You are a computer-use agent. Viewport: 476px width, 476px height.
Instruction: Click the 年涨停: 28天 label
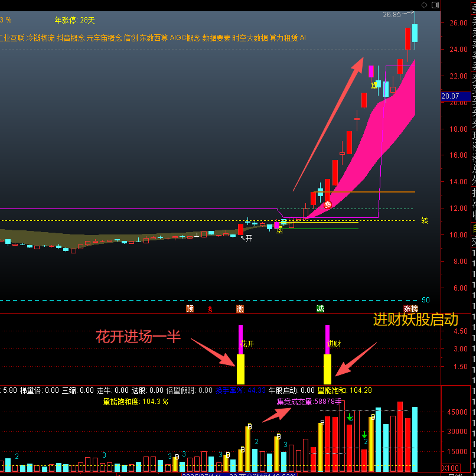[x=74, y=20]
